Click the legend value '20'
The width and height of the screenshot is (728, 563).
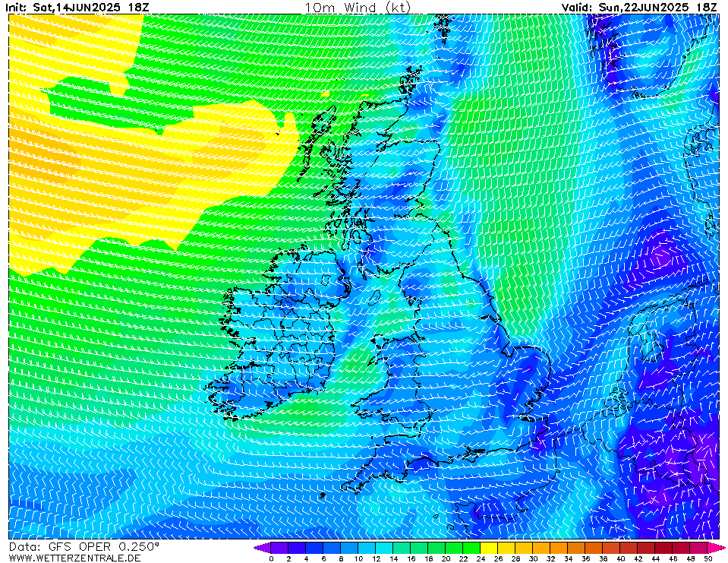click(x=446, y=558)
